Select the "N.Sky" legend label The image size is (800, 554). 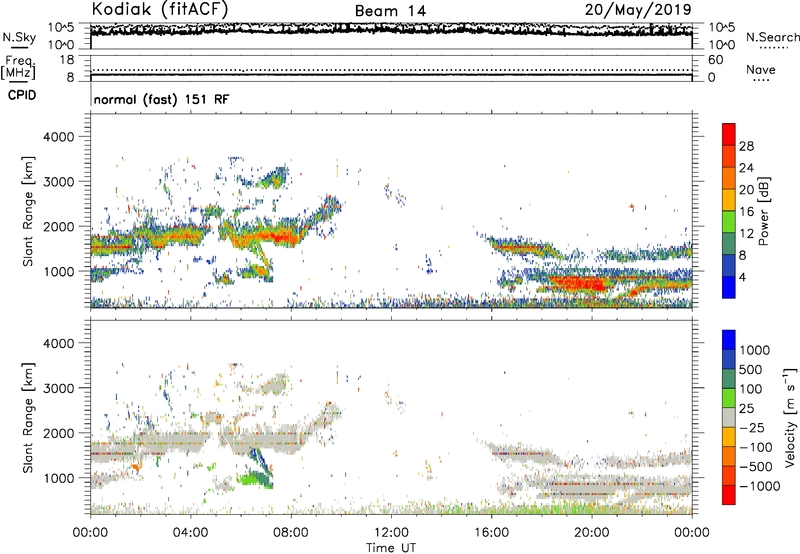19,37
